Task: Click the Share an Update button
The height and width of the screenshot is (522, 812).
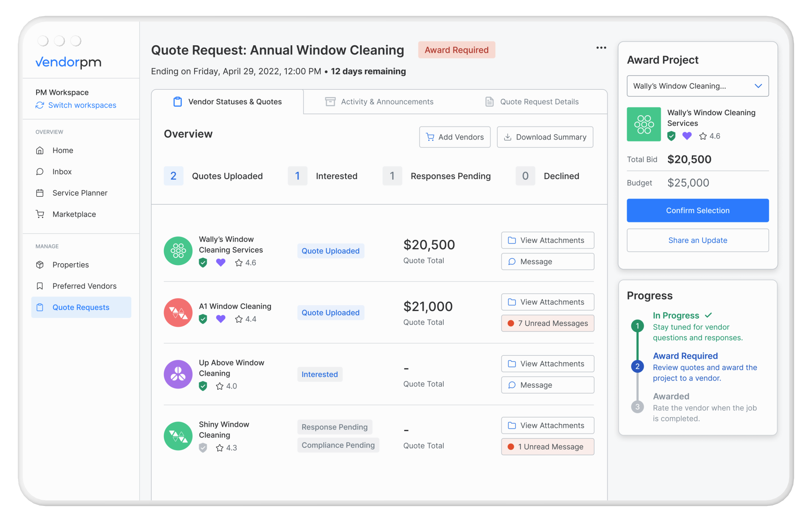Action: coord(697,240)
